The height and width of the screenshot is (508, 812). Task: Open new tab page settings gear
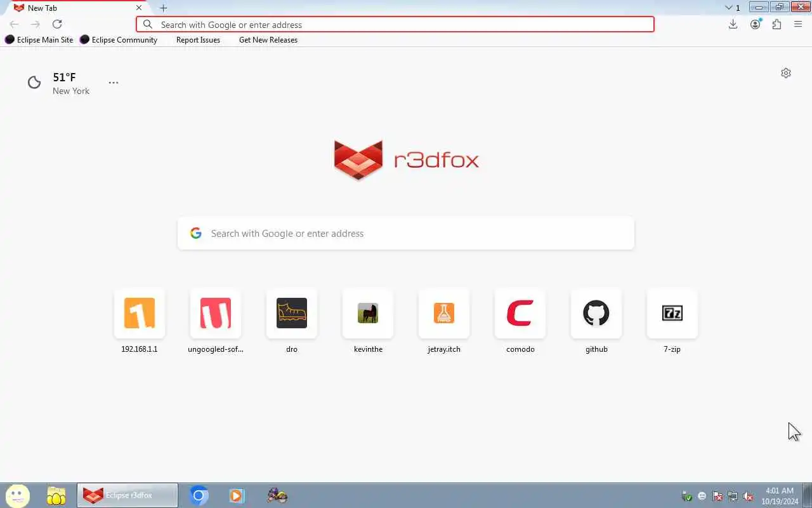click(786, 73)
